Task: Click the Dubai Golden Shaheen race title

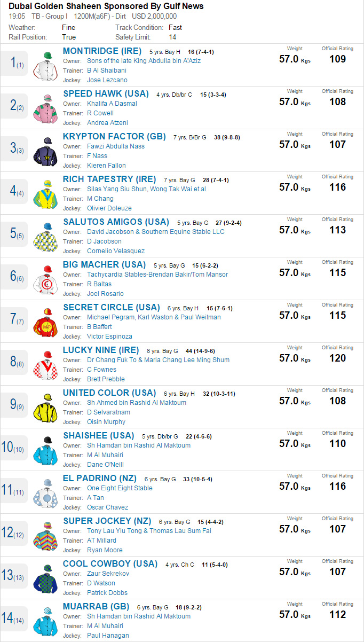Action: coord(106,6)
